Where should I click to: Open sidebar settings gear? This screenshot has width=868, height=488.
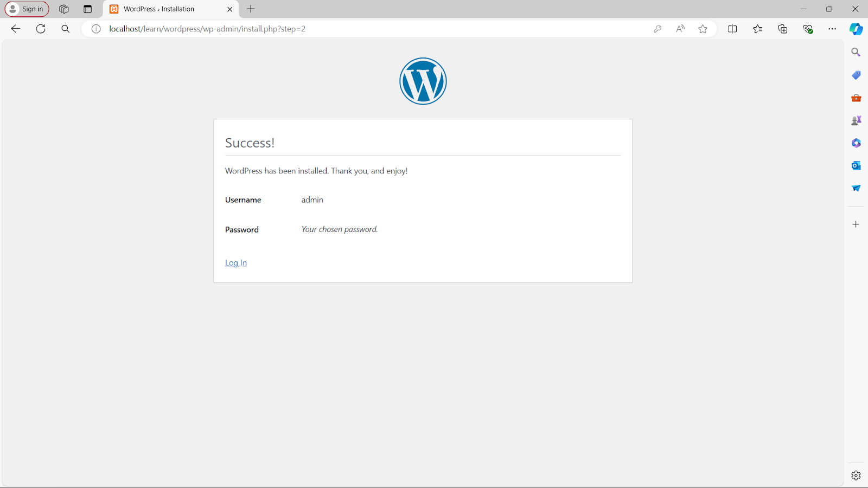pos(856,476)
